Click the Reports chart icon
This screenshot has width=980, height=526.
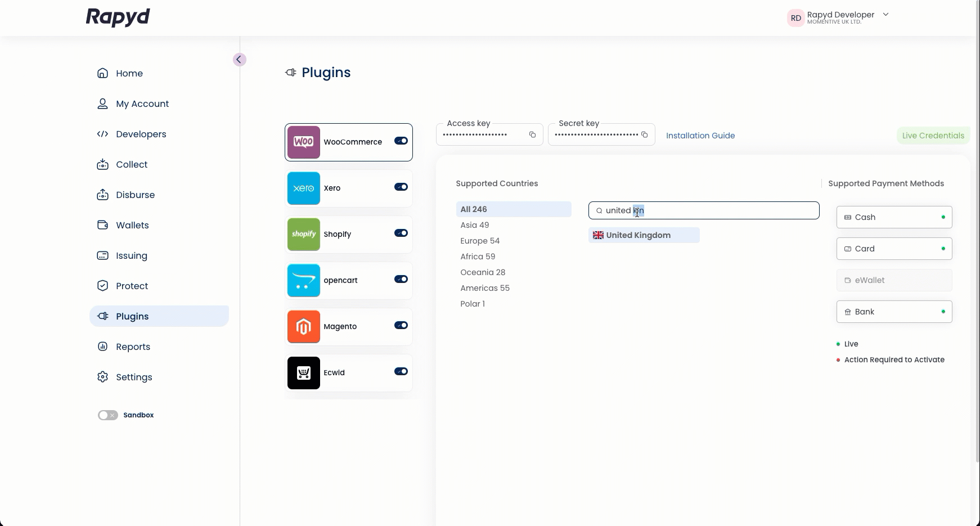click(x=102, y=347)
